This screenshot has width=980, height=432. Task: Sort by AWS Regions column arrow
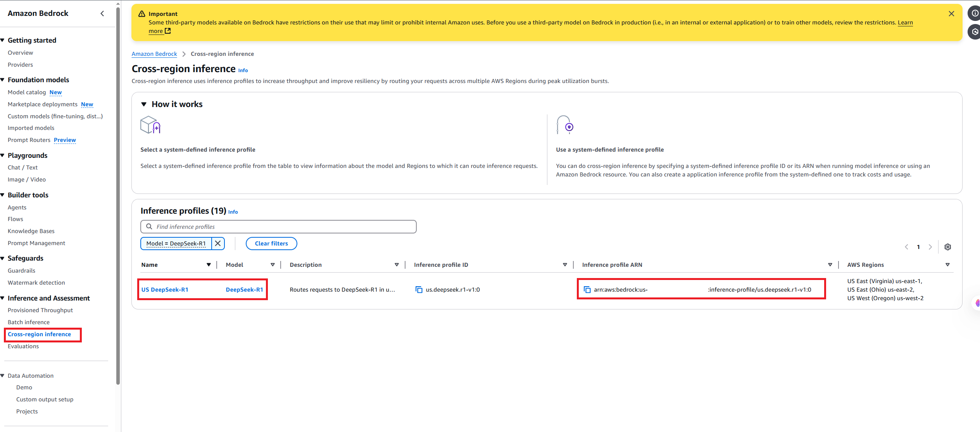pos(947,265)
